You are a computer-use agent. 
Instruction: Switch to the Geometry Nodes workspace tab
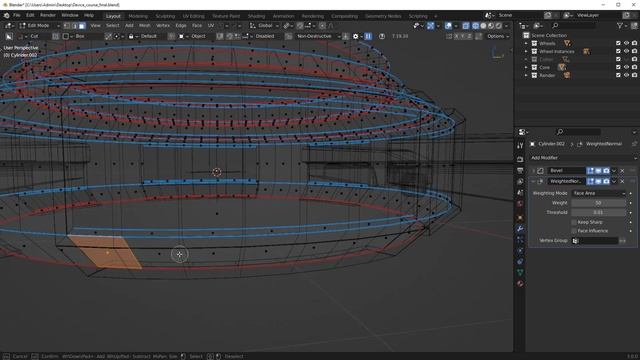(383, 16)
